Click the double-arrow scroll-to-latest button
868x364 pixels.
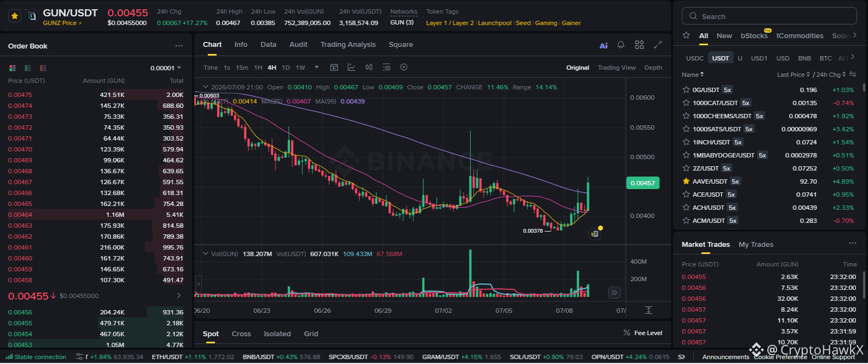point(614,293)
